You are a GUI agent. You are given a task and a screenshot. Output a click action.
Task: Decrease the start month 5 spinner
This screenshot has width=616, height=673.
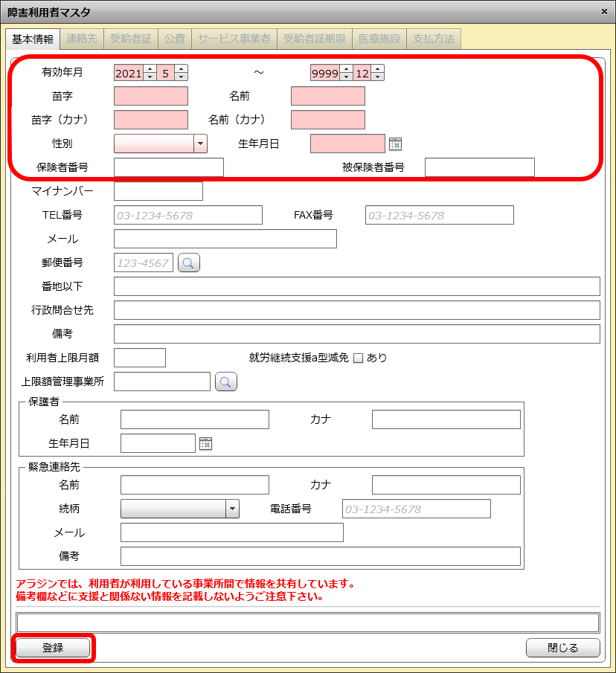click(x=182, y=77)
